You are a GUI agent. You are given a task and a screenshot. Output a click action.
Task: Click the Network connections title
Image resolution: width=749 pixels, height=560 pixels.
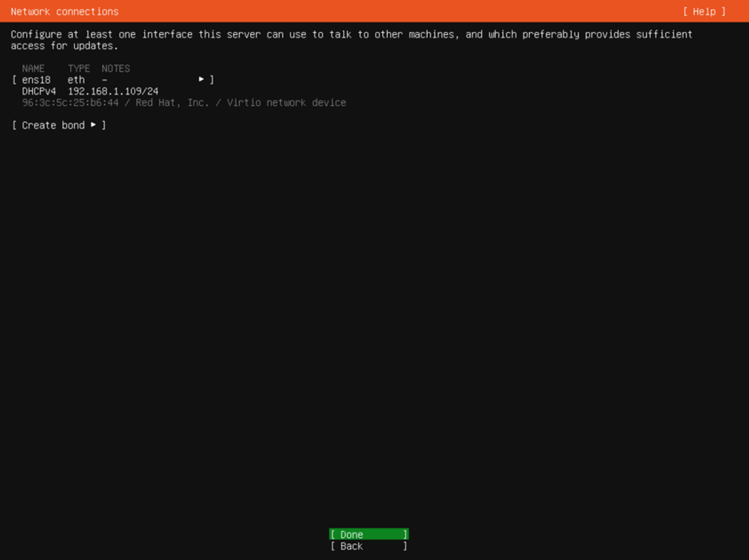coord(65,12)
